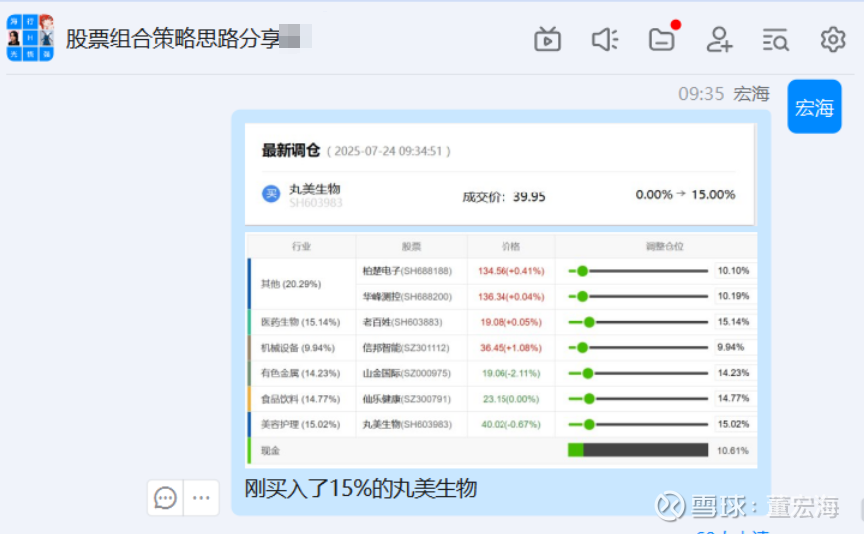Click the 山金国际 position slider handle
The image size is (864, 534).
coord(588,374)
